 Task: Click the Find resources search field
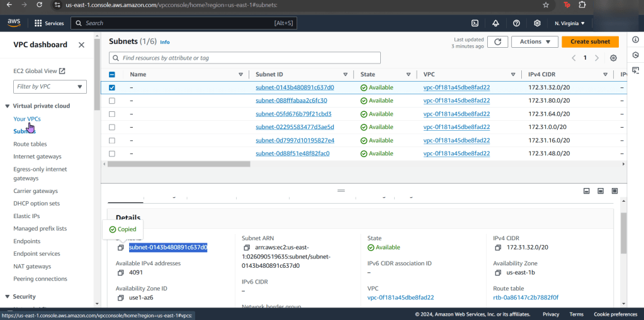(x=245, y=58)
